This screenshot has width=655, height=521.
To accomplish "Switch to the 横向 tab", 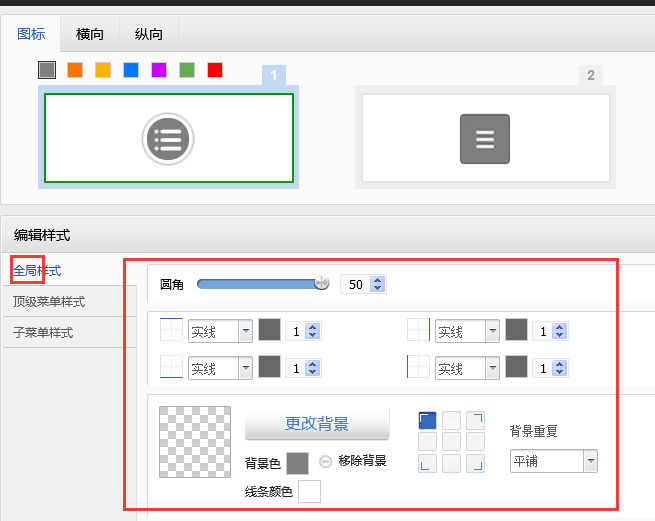I will coord(90,34).
